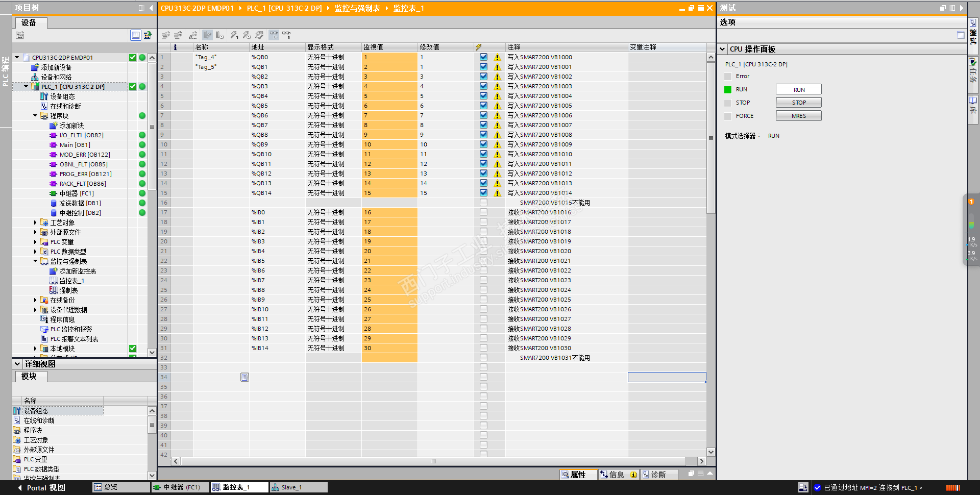Collapse the CPU313C-2DP EMDP01 project node
This screenshot has height=495, width=980.
17,58
